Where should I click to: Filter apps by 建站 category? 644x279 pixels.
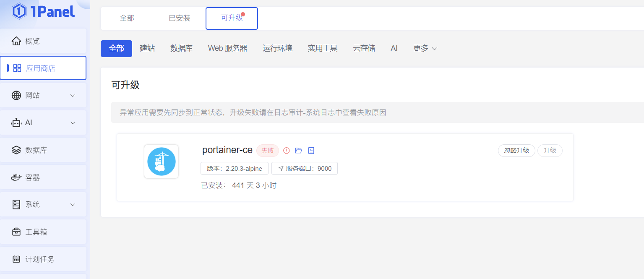(147, 48)
